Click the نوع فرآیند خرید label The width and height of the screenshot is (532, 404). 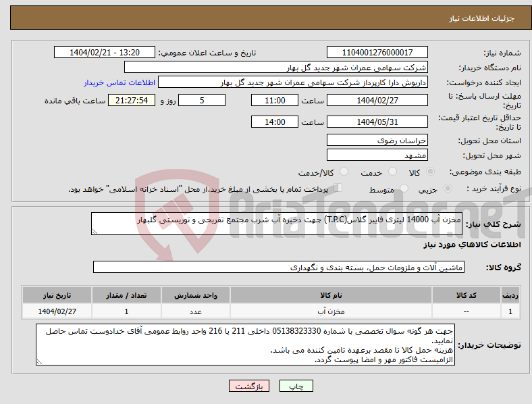pos(494,188)
